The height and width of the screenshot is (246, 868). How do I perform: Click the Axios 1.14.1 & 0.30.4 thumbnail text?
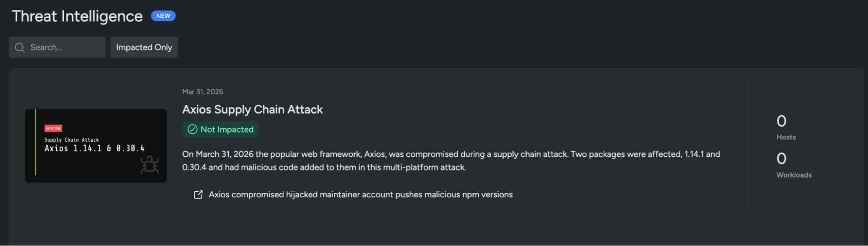(x=95, y=148)
